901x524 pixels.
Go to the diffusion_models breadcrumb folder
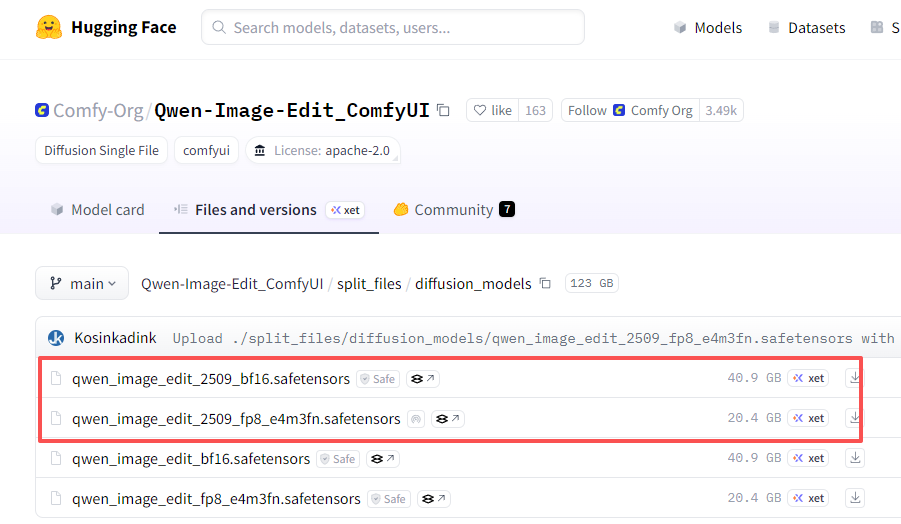pos(473,284)
